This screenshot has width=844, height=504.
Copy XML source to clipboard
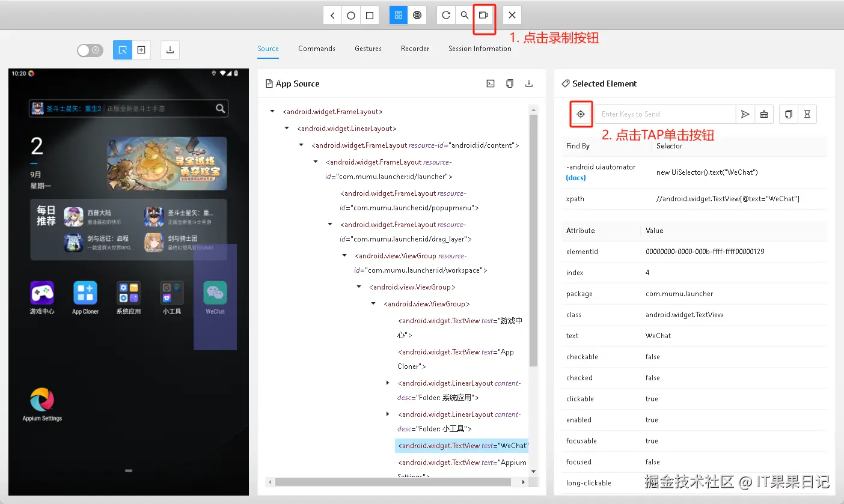click(510, 83)
